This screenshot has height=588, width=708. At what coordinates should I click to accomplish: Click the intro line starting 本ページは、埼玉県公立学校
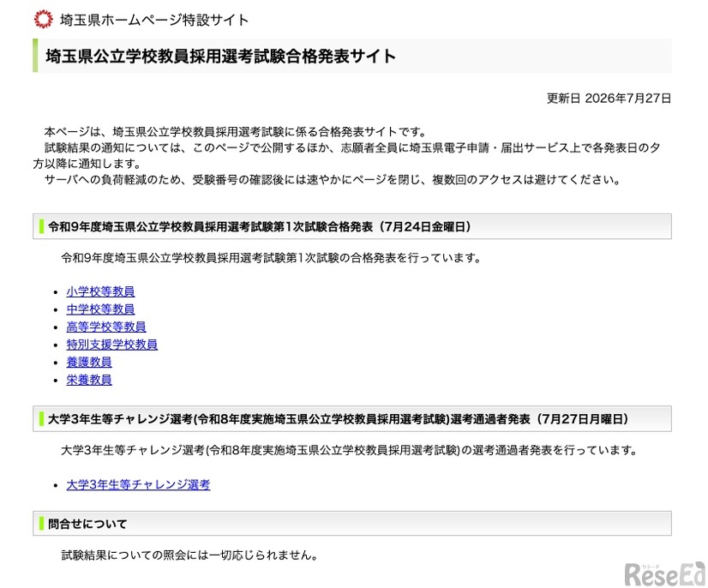[235, 132]
